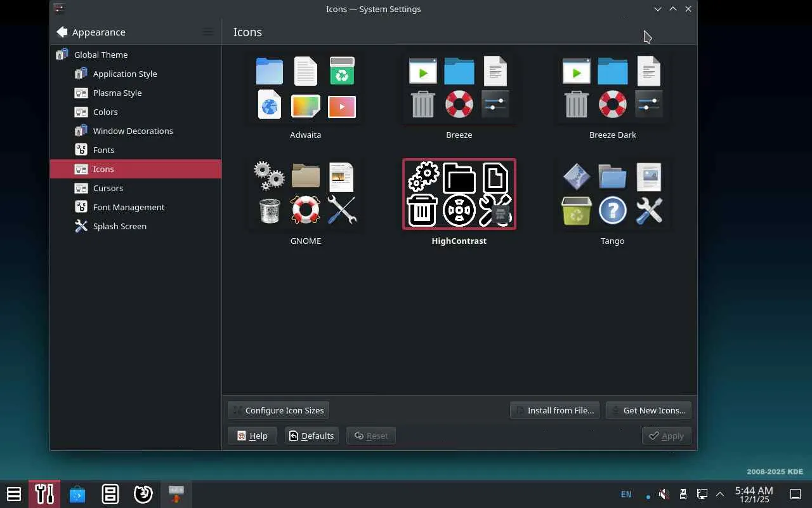Viewport: 812px width, 508px height.
Task: Open the sidebar hamburger menu
Action: pyautogui.click(x=208, y=32)
